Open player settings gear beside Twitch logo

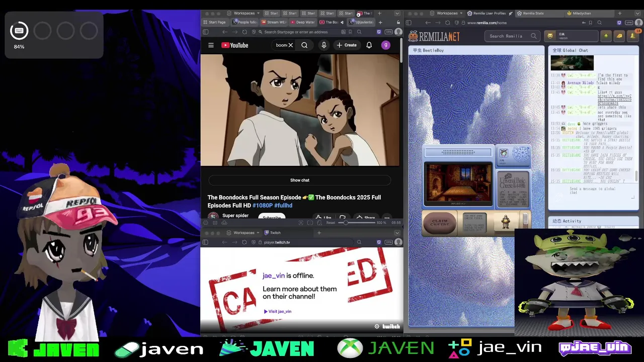377,326
